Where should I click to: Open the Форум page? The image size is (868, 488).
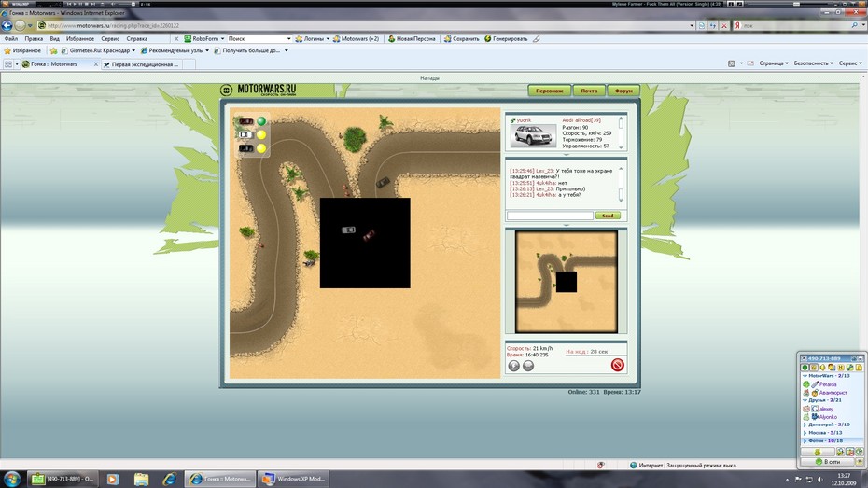(623, 91)
